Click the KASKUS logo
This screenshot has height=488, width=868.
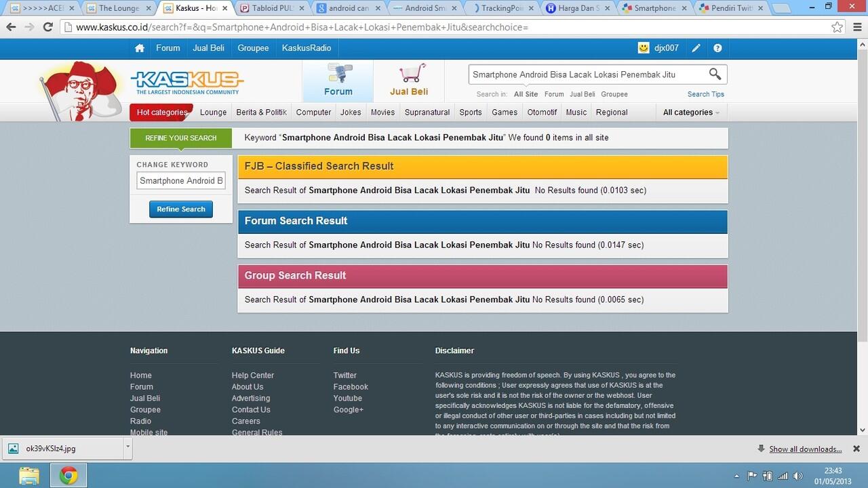click(x=186, y=83)
